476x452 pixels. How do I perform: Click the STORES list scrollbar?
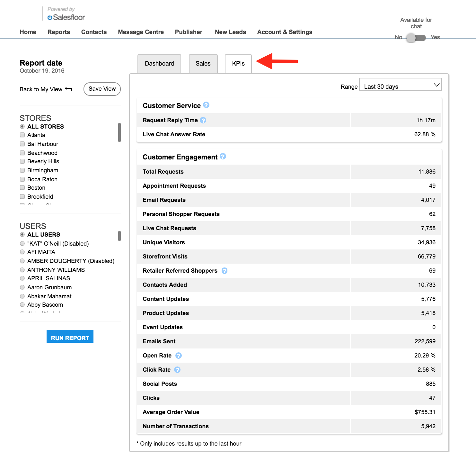pyautogui.click(x=119, y=132)
